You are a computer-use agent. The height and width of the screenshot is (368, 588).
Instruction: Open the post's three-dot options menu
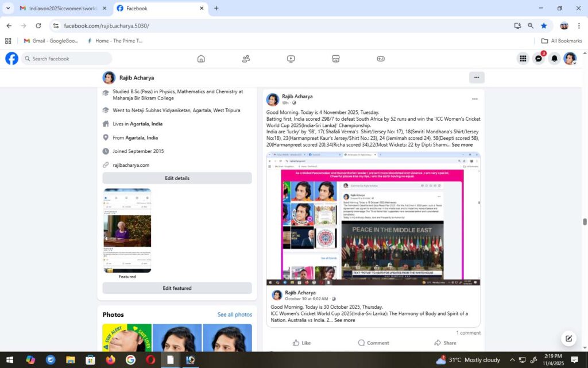[x=474, y=99]
